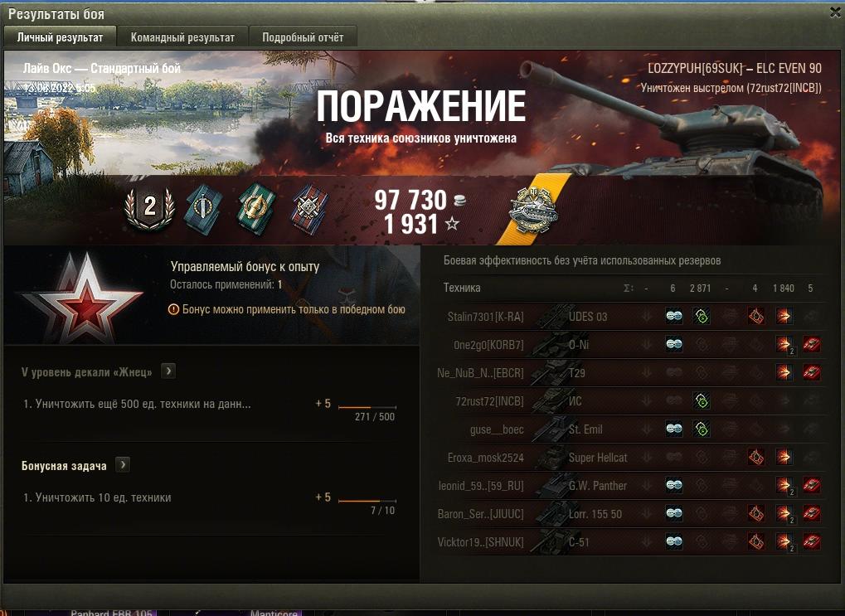Click the blue sword award badge
Viewport: 845px width, 616px height.
pyautogui.click(x=202, y=209)
